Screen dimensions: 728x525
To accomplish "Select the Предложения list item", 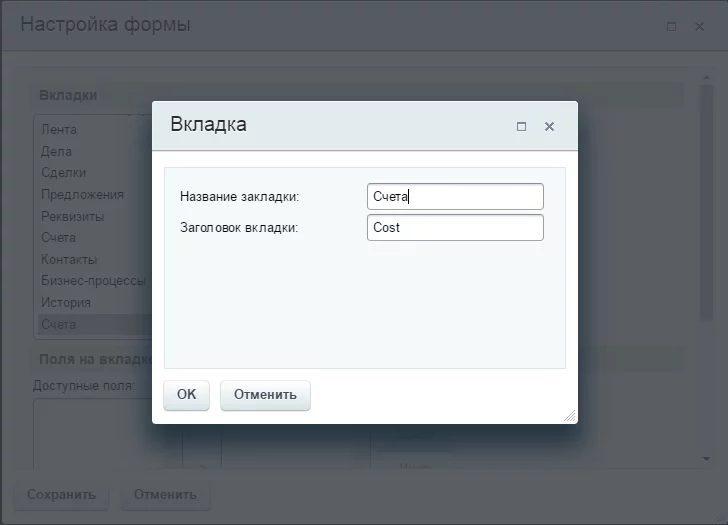I will (82, 195).
